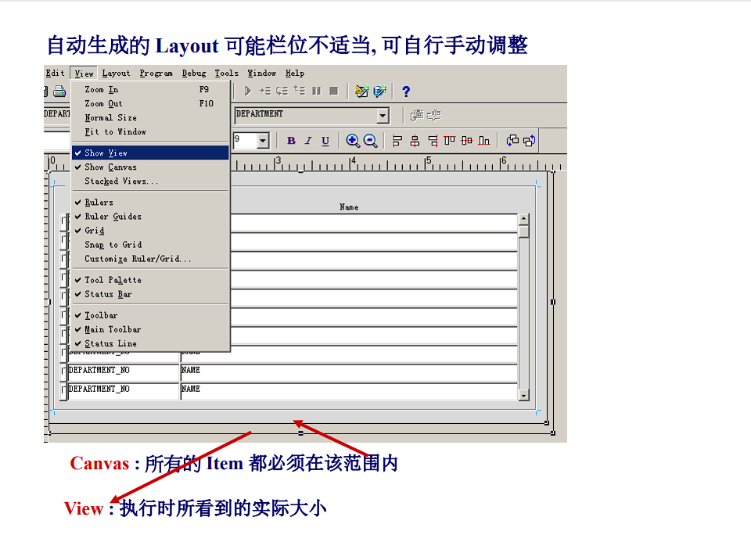Click the Align Center horizontally icon
The width and height of the screenshot is (751, 560).
click(x=415, y=141)
